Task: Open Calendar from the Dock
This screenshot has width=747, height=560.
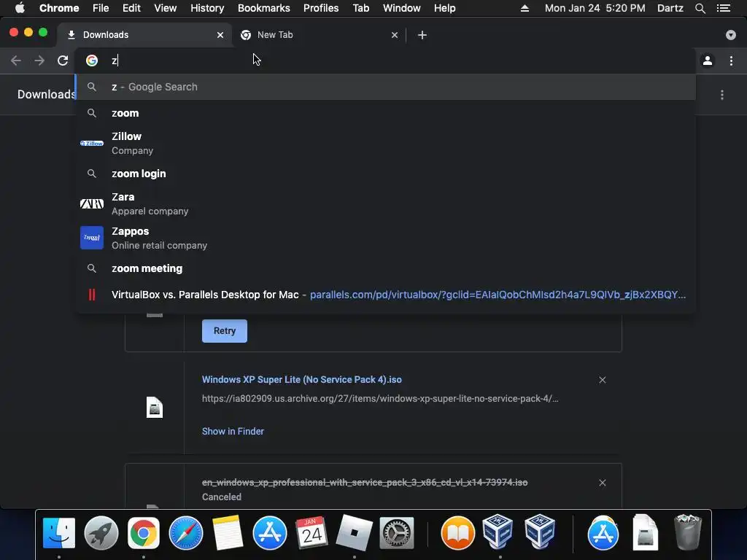Action: [x=311, y=533]
